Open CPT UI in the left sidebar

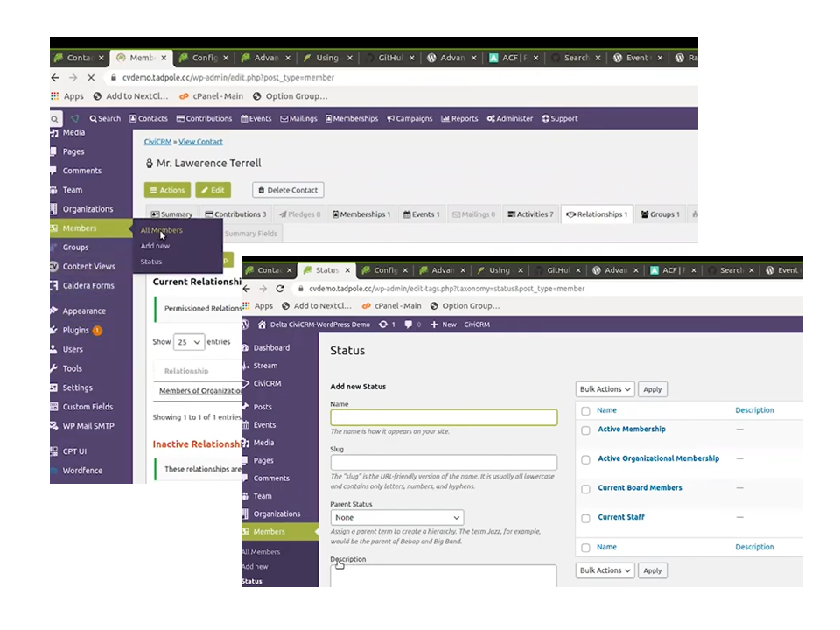74,451
